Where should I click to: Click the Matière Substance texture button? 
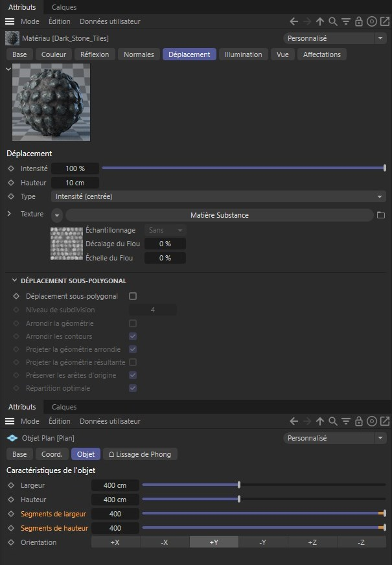(219, 215)
